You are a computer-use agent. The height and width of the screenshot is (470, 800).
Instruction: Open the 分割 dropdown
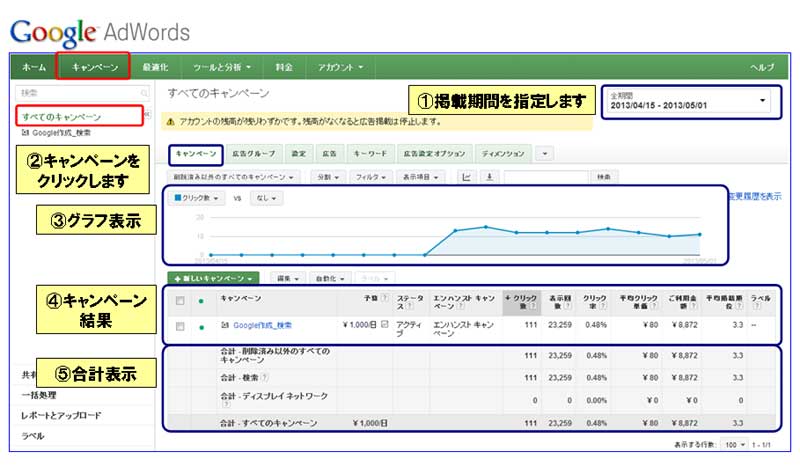coord(328,177)
